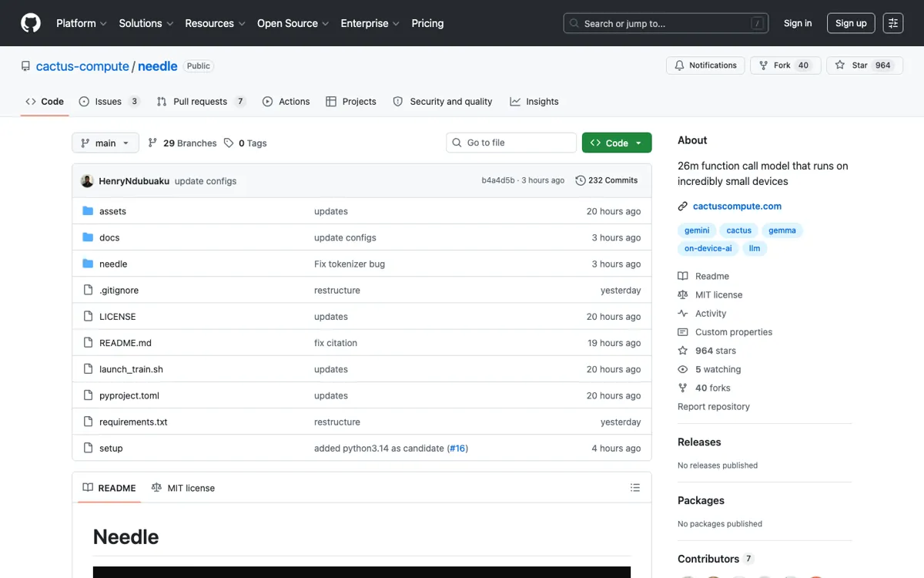Screen dimensions: 924x578
Task: Open the main branch selector dropdown
Action: [x=105, y=143]
